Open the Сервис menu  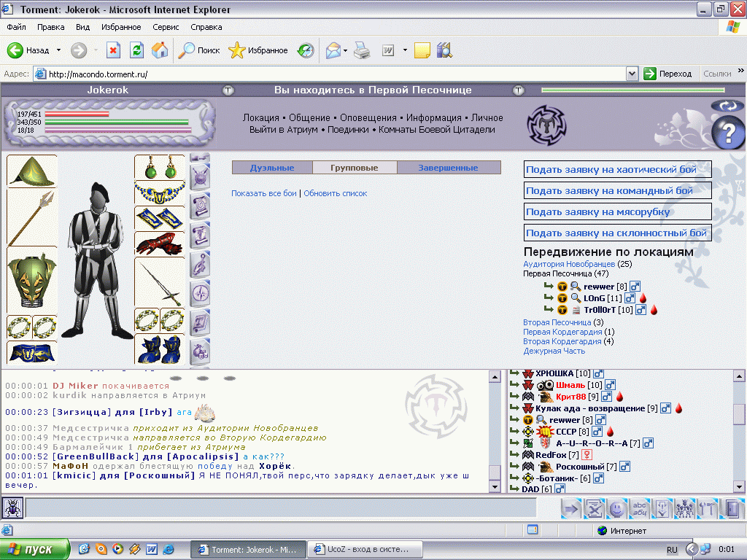pos(166,27)
